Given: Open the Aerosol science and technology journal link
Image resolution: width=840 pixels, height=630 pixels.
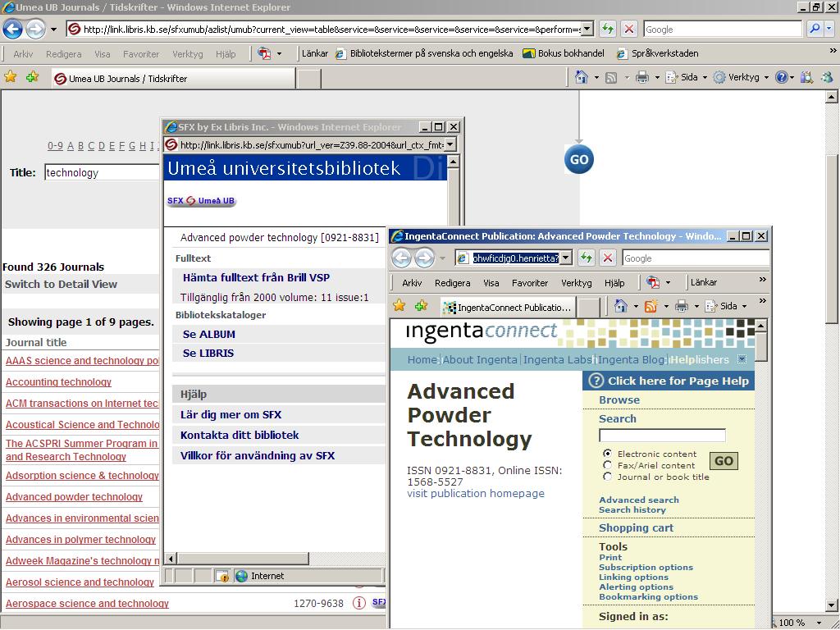Looking at the screenshot, I should coord(80,582).
